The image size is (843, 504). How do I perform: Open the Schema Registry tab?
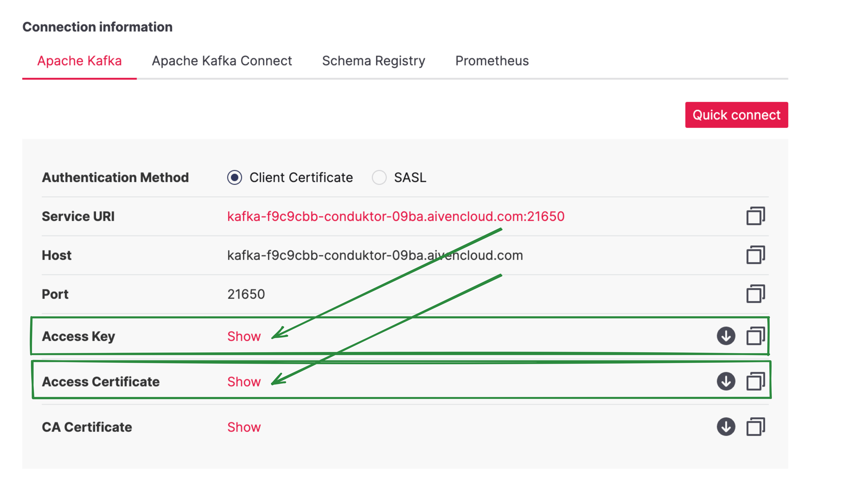tap(373, 61)
